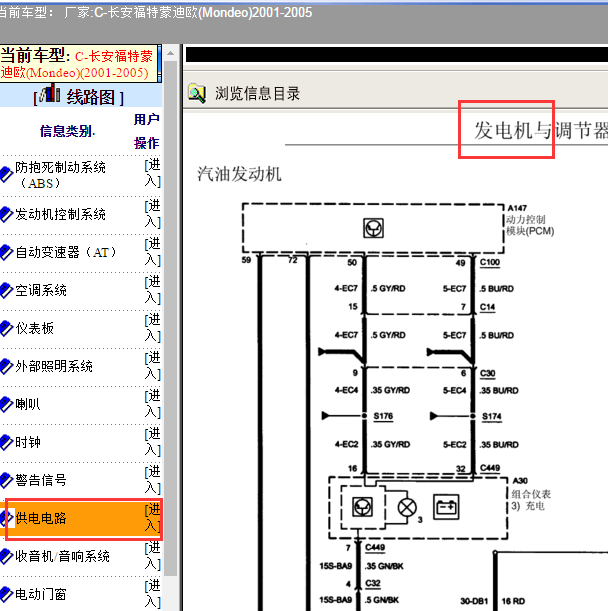This screenshot has height=611, width=608.
Task: Select the highlighted 供电电路 entry
Action: [x=41, y=518]
